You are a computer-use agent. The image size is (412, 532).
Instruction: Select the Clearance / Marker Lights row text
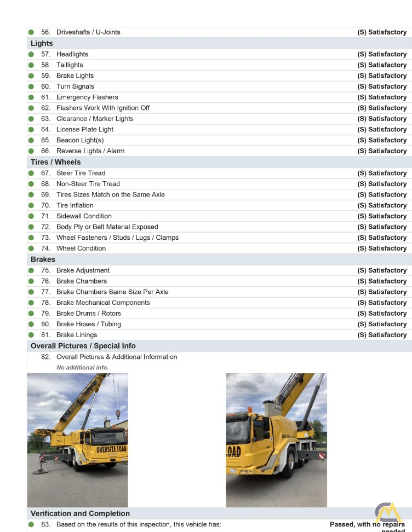(95, 119)
